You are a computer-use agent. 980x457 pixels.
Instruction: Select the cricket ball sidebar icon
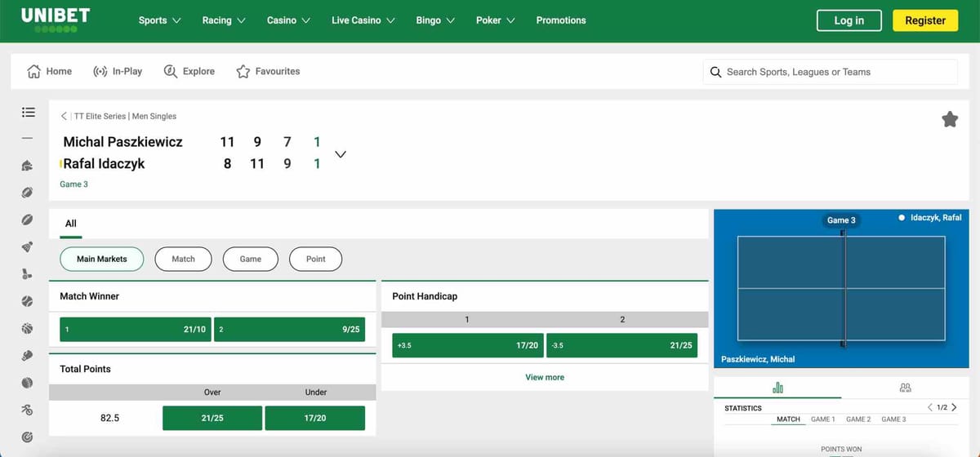28,382
